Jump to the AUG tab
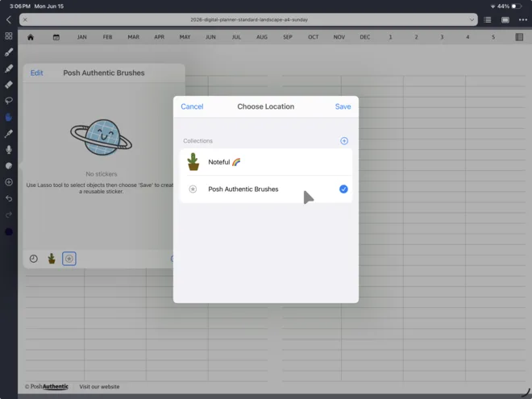The width and height of the screenshot is (532, 399). [262, 37]
